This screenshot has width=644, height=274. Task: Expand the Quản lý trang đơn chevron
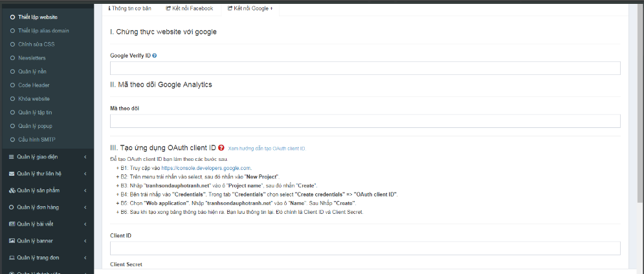(85, 258)
